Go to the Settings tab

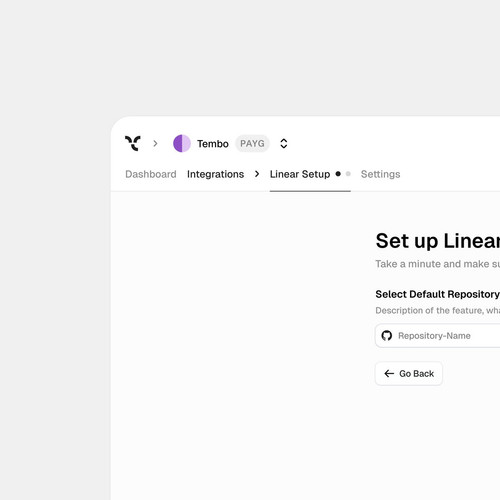pos(380,174)
